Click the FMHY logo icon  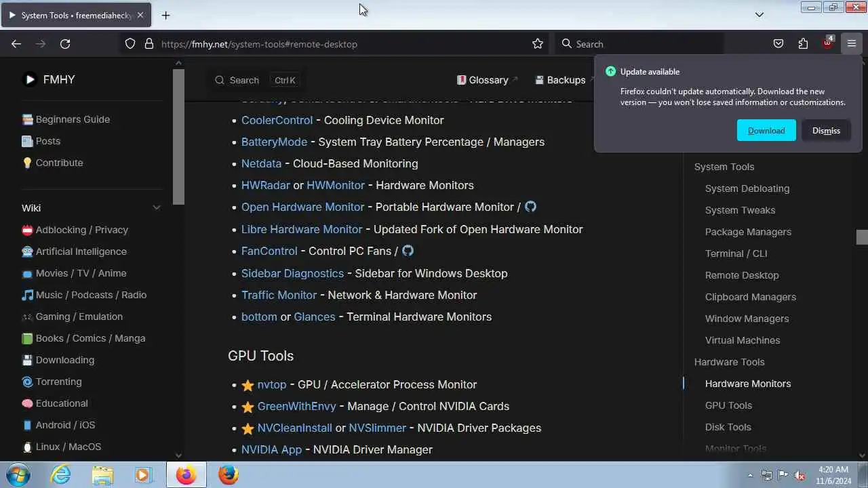click(x=30, y=79)
